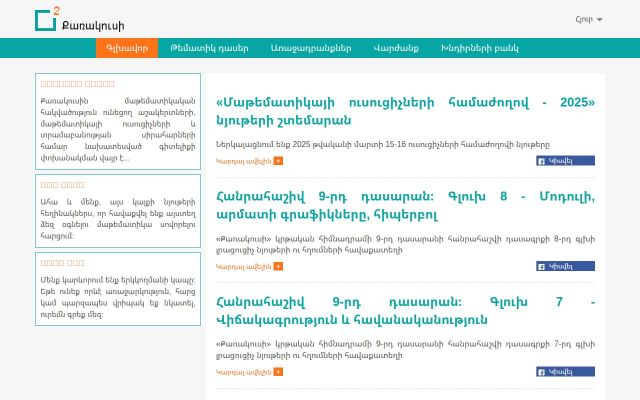This screenshot has width=640, height=400.
Task: Open the Թեմատիկ դասեր menu item
Action: (x=209, y=48)
